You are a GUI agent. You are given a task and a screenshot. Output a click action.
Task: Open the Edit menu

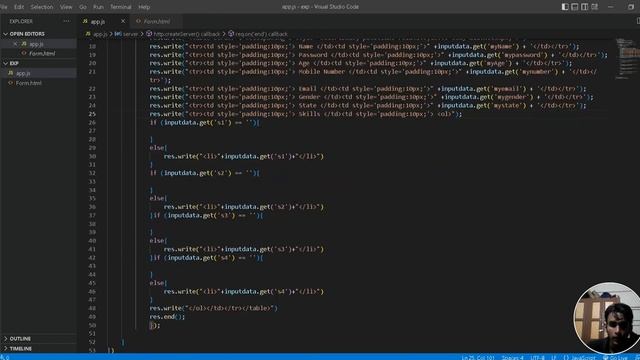coord(19,7)
